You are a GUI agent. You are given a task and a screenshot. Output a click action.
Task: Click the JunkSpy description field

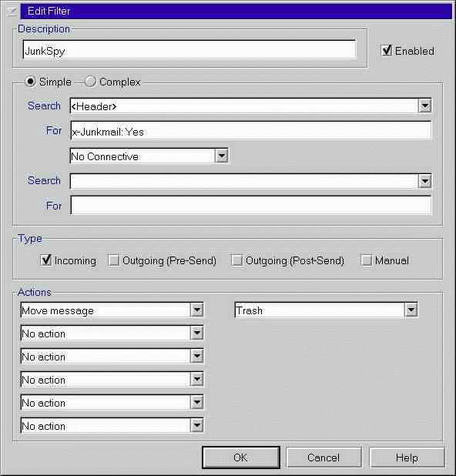click(x=189, y=49)
